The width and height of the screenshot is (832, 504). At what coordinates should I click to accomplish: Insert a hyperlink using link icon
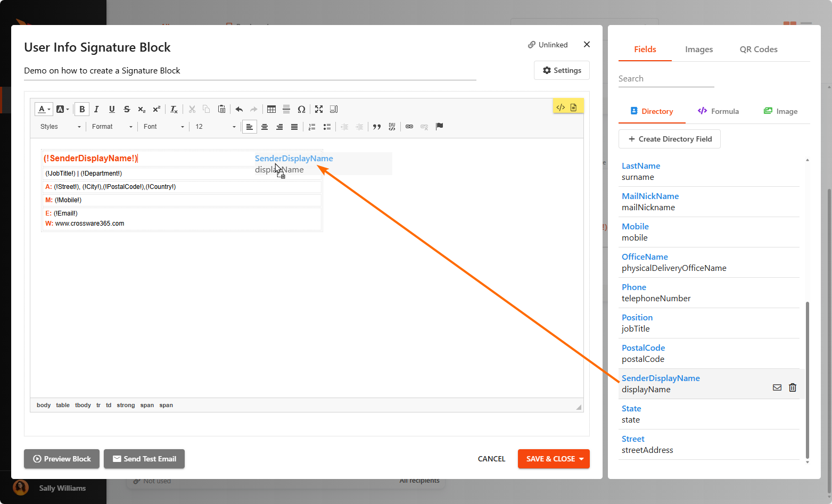pyautogui.click(x=409, y=127)
